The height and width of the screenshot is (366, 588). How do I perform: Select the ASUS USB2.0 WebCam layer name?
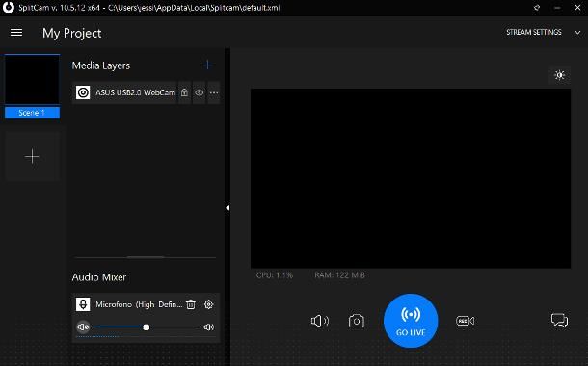pyautogui.click(x=135, y=92)
